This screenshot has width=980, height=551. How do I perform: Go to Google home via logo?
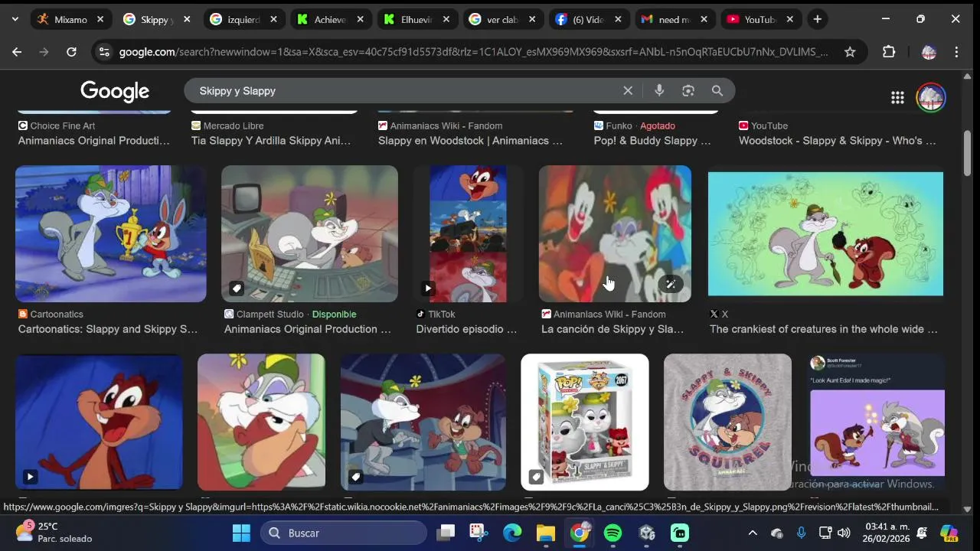115,91
